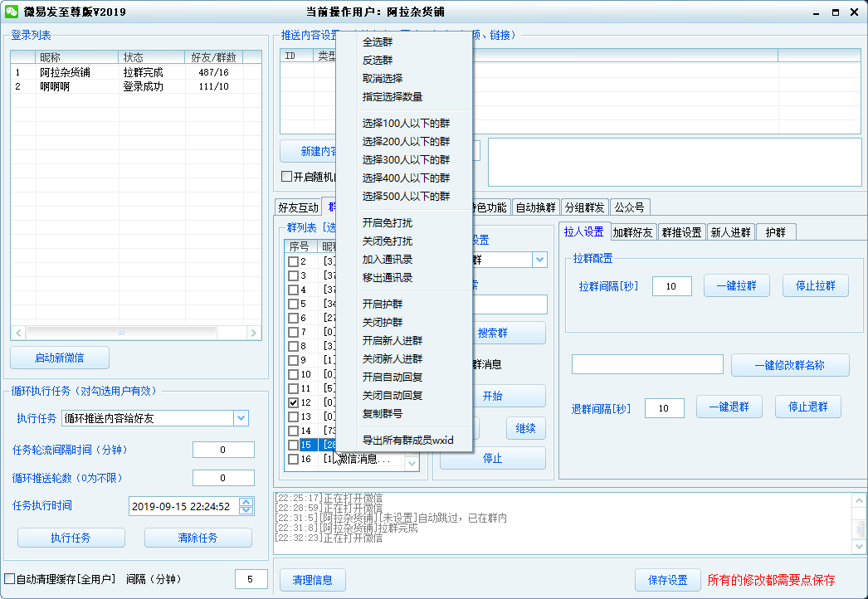Click 开启自动回复 menu item
Screen dimensions: 868x599
[393, 377]
